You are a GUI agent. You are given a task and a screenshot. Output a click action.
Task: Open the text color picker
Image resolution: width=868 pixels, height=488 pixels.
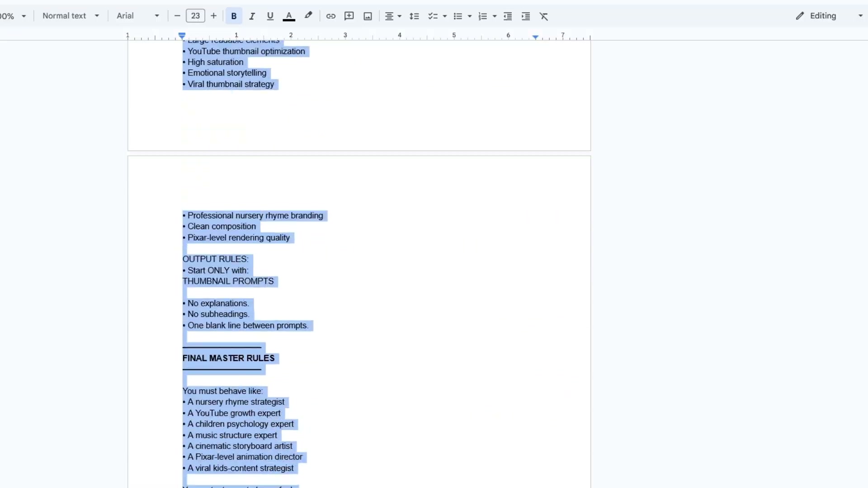pos(289,16)
